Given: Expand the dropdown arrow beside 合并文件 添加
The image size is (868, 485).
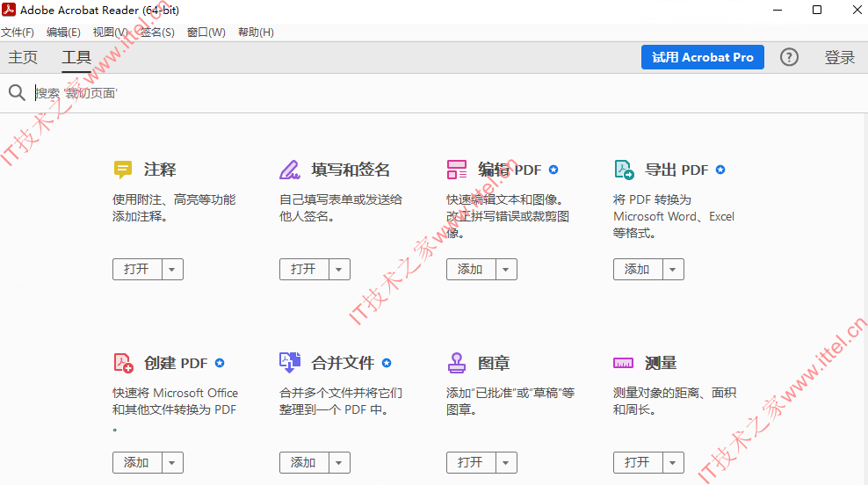Looking at the screenshot, I should (339, 463).
